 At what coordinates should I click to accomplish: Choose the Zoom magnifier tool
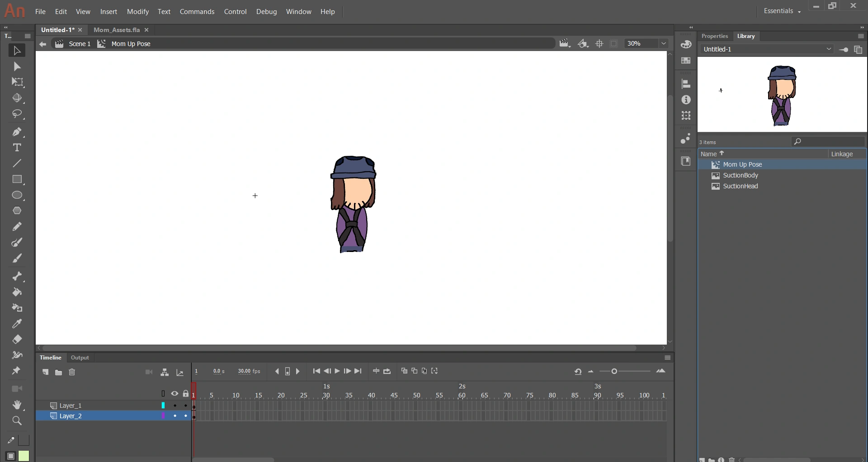17,421
